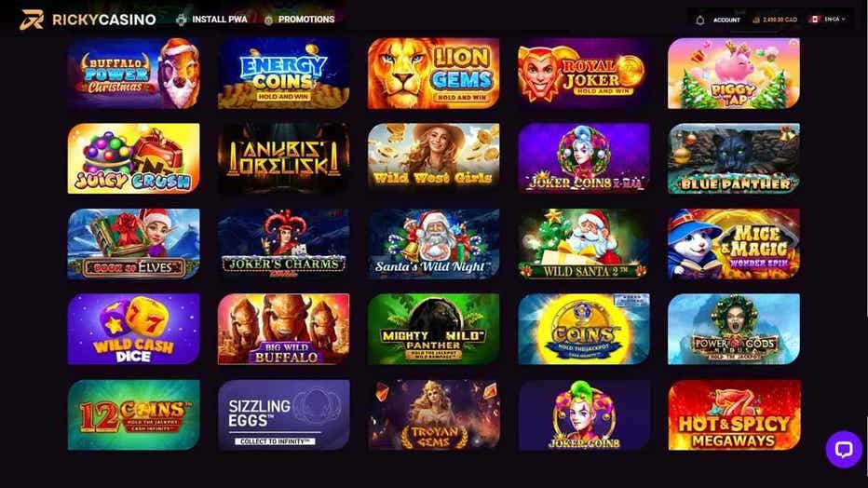This screenshot has width=868, height=488.
Task: Open the Sizzling Eggs game tile
Action: tap(283, 415)
